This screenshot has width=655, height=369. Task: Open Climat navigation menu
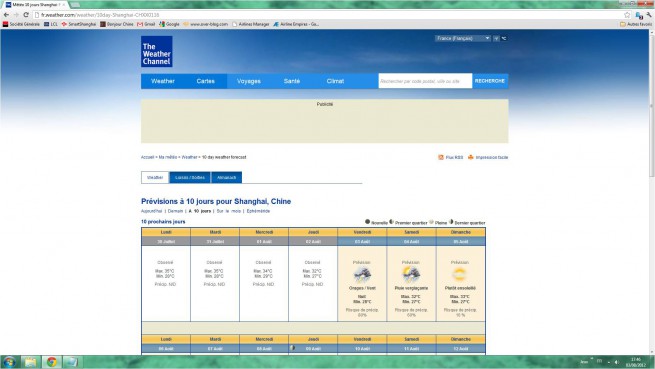[335, 81]
